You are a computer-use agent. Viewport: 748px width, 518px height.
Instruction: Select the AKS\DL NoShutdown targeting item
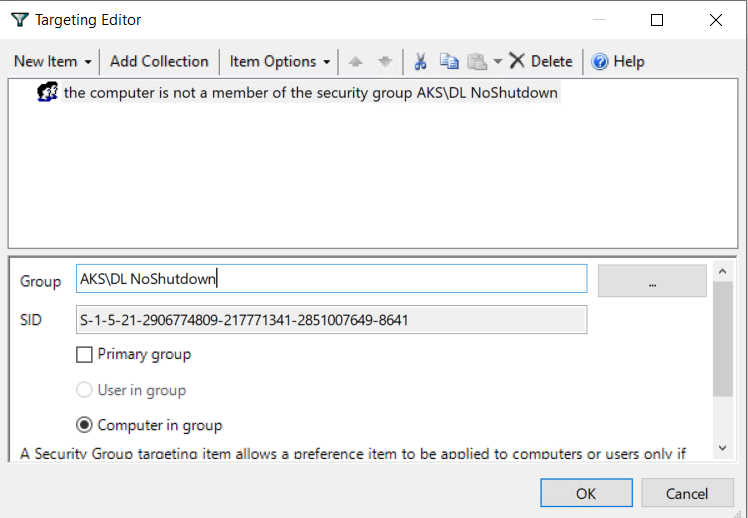point(310,93)
